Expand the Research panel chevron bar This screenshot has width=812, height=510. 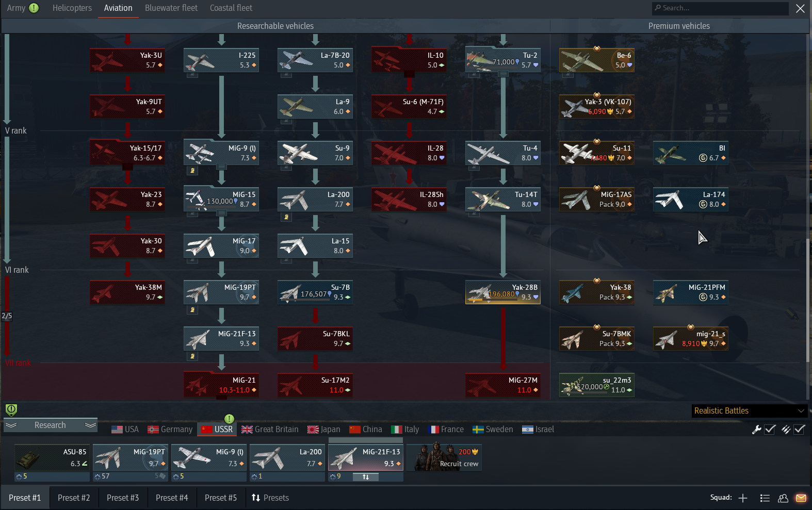tap(50, 425)
